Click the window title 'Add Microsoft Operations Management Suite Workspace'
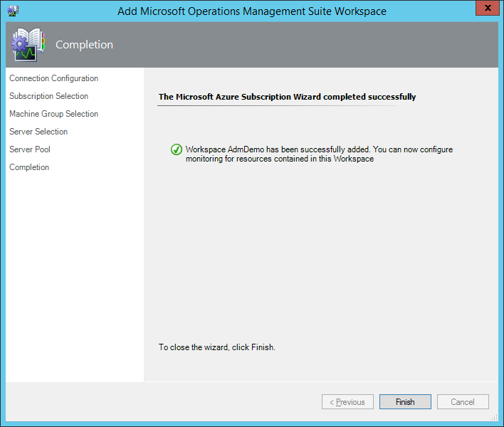 [x=252, y=11]
